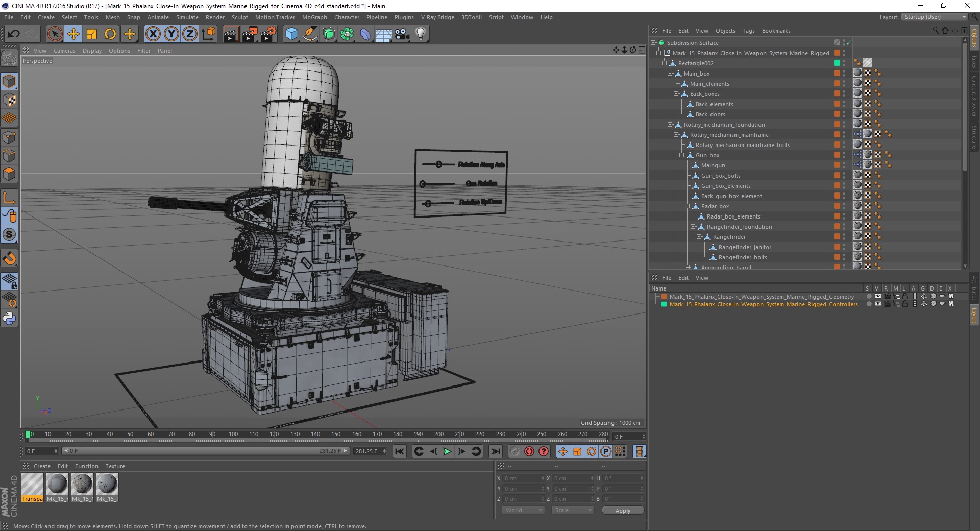Image resolution: width=980 pixels, height=531 pixels.
Task: Go to end of animation
Action: [x=495, y=451]
